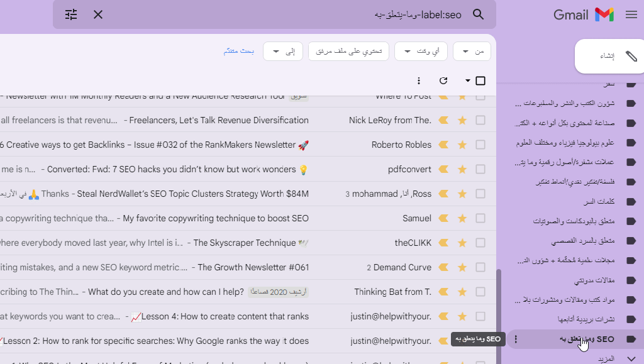The image size is (644, 364).
Task: Click the "بحث متقدم" advanced search link
Action: (x=239, y=52)
